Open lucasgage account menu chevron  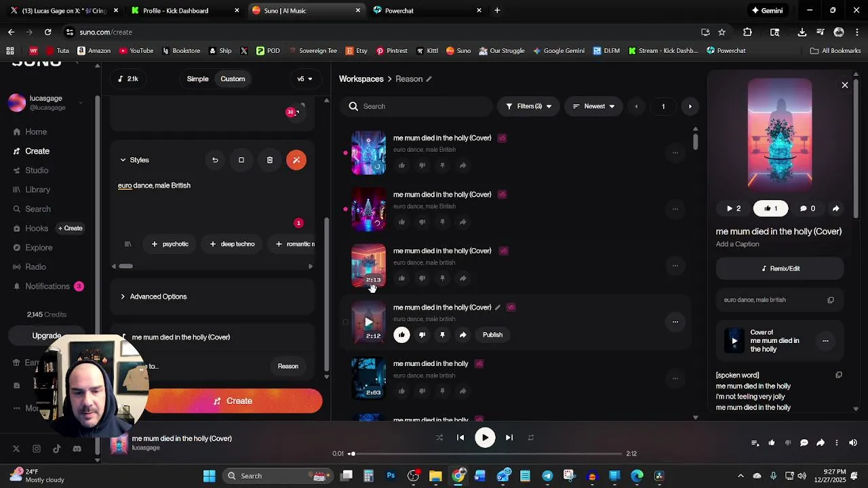coord(80,103)
